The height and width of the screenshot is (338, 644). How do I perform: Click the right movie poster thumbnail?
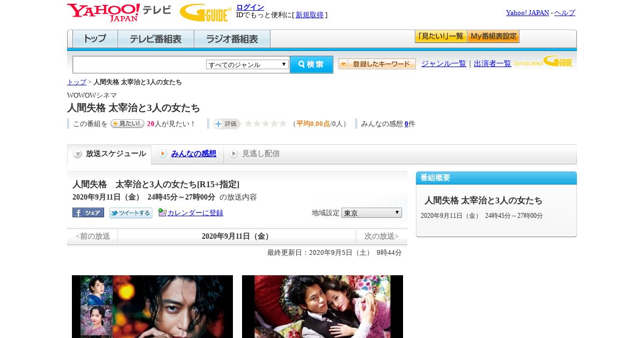pyautogui.click(x=323, y=306)
